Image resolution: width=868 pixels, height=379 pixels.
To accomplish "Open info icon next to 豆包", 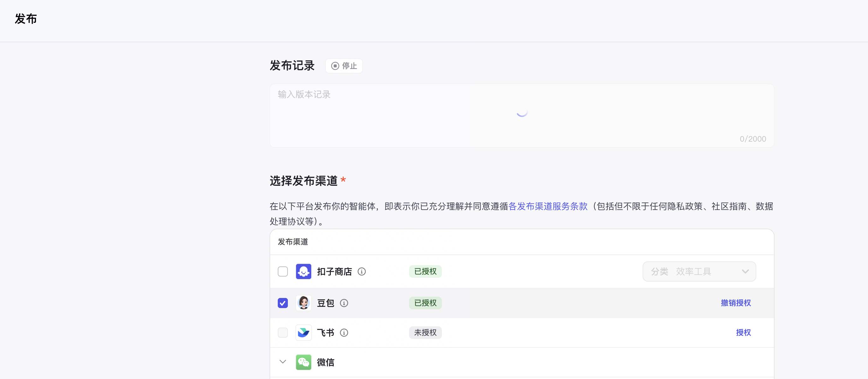I will (x=344, y=303).
